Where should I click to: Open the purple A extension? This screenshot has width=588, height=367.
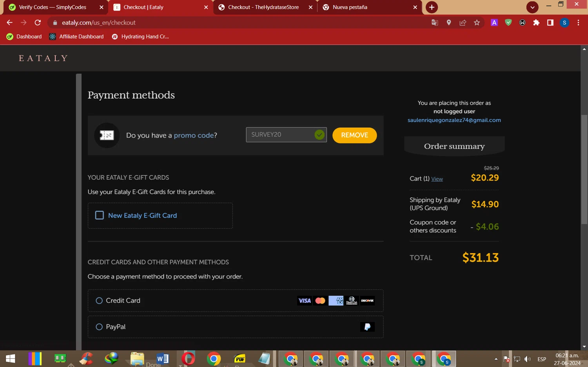pos(494,23)
